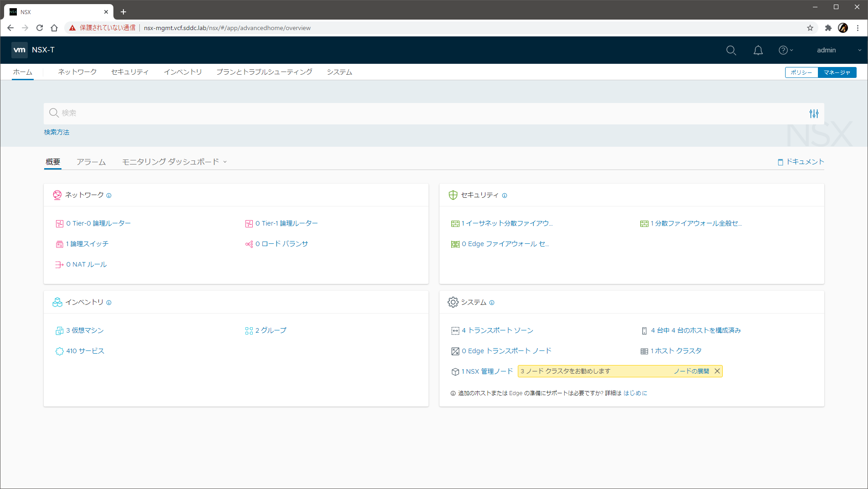The height and width of the screenshot is (489, 868).
Task: Open the notifications bell icon
Action: (758, 50)
